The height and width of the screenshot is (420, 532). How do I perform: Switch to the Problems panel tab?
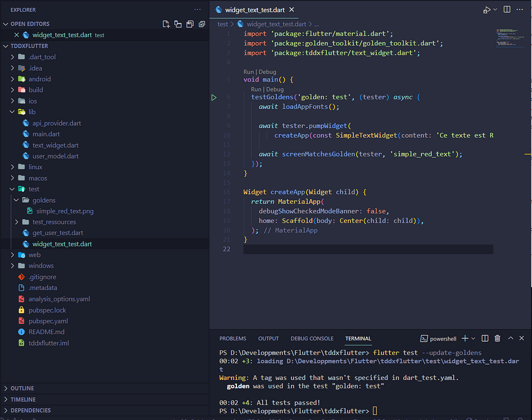[233, 338]
